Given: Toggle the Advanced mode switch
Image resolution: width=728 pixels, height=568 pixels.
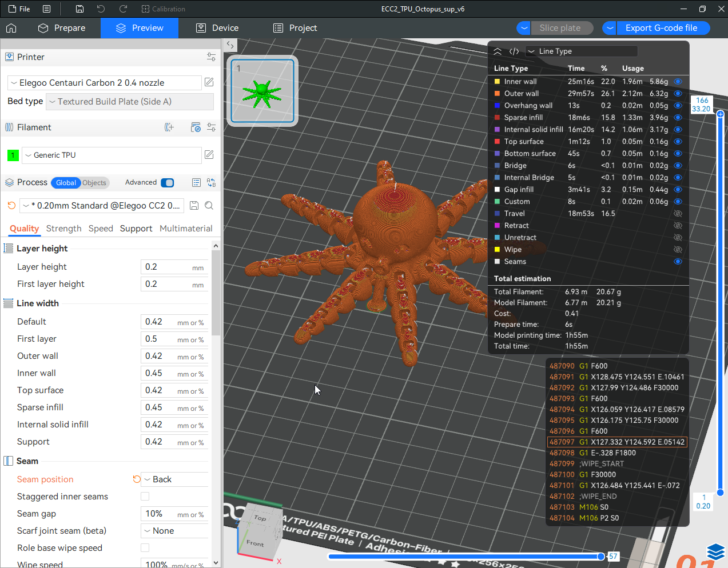Looking at the screenshot, I should (x=167, y=183).
